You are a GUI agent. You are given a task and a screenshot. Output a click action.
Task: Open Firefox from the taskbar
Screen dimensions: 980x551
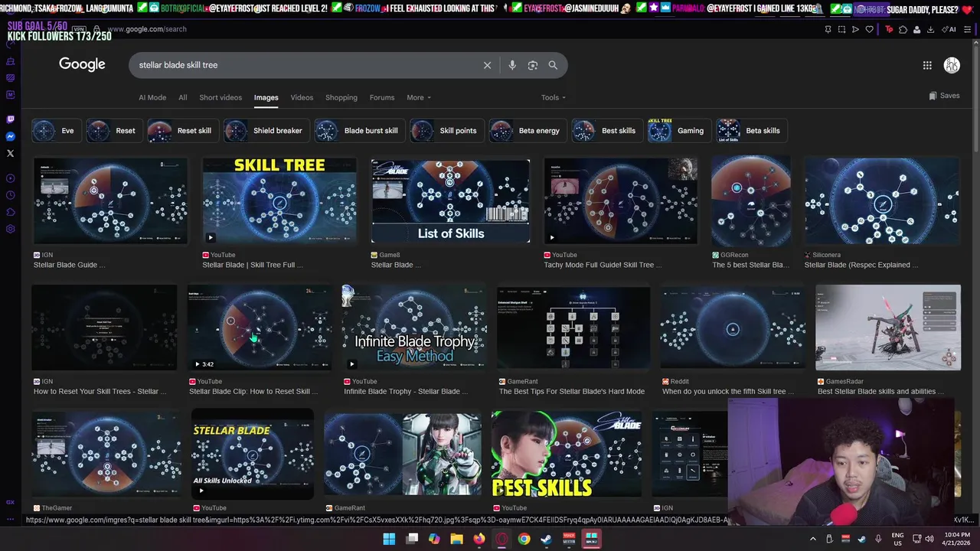[479, 539]
